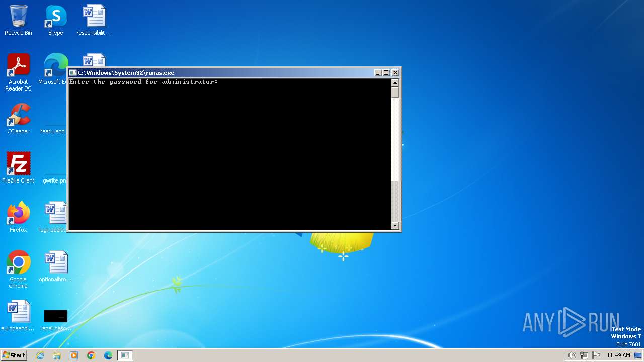644x362 pixels.
Task: Open Chrome from the taskbar
Action: (x=91, y=355)
